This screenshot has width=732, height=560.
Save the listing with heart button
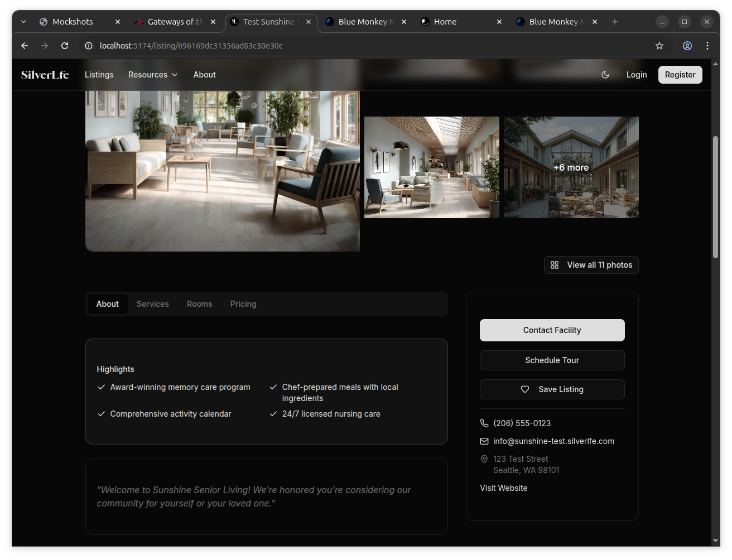pos(552,389)
